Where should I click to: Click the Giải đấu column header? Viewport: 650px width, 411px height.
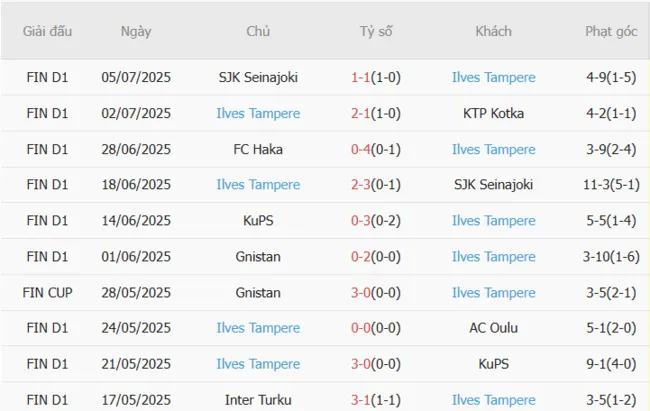point(48,31)
